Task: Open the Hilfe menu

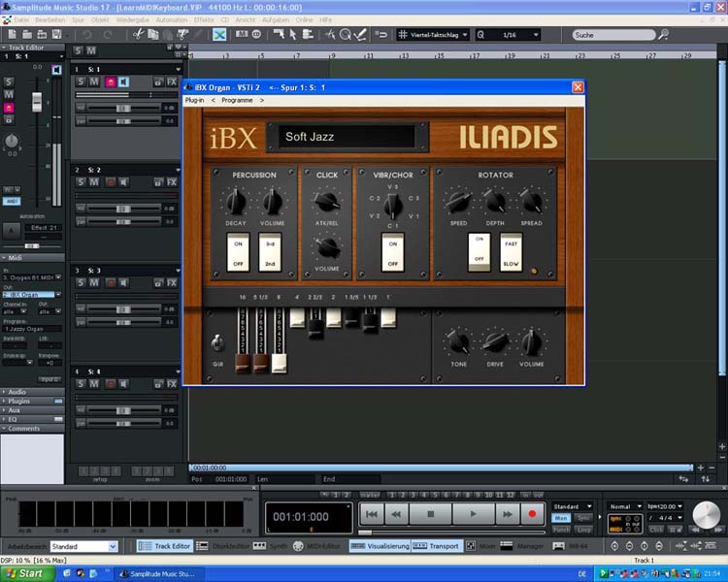Action: point(325,20)
